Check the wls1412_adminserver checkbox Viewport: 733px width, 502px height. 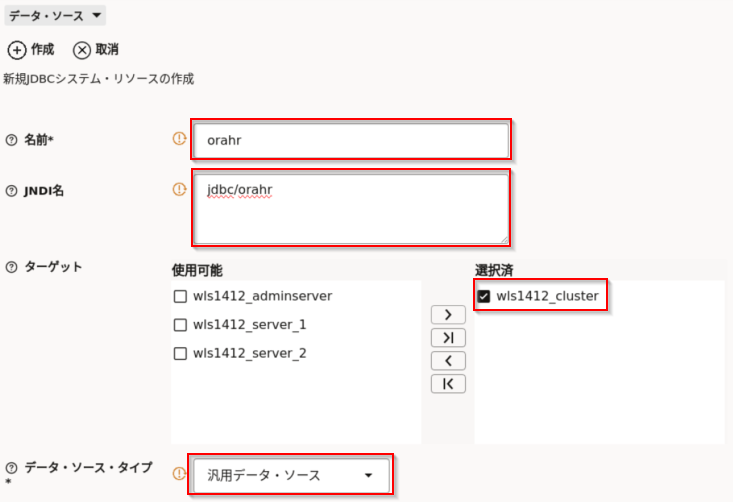tap(181, 296)
